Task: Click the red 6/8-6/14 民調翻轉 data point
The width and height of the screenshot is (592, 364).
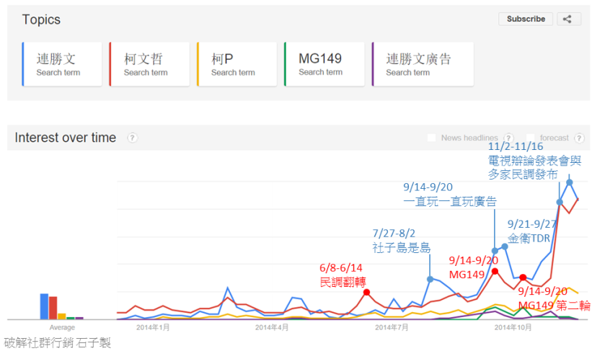Action: (x=366, y=292)
